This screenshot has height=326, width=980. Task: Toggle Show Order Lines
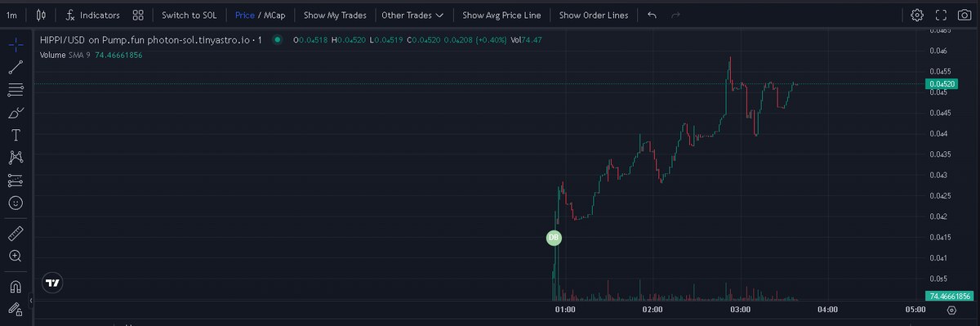pyautogui.click(x=594, y=15)
